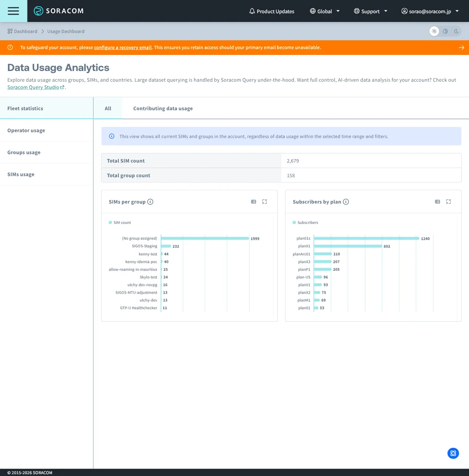The height and width of the screenshot is (476, 469).
Task: Click the planV1 plan label
Action: point(304,285)
